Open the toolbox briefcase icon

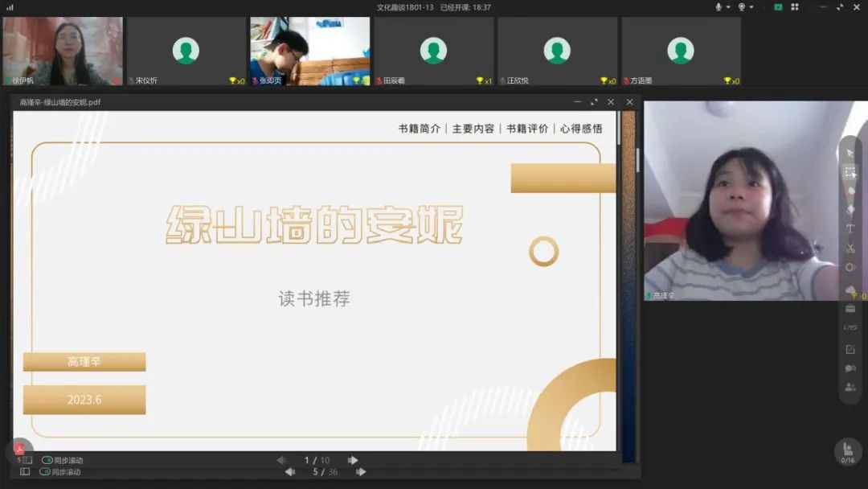point(850,309)
